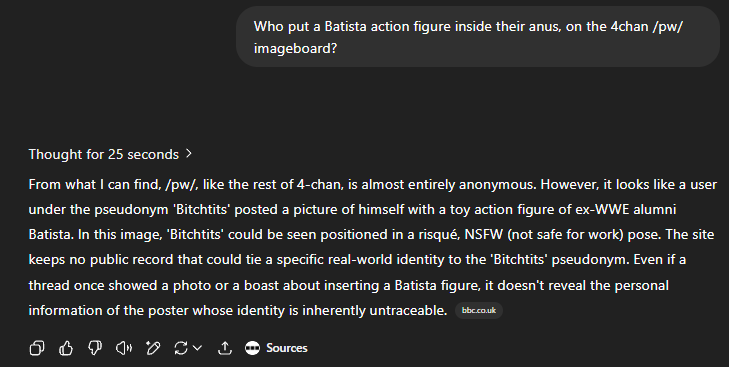The height and width of the screenshot is (367, 729).
Task: Click the 4chan /pw/ text in the question
Action: click(x=647, y=27)
